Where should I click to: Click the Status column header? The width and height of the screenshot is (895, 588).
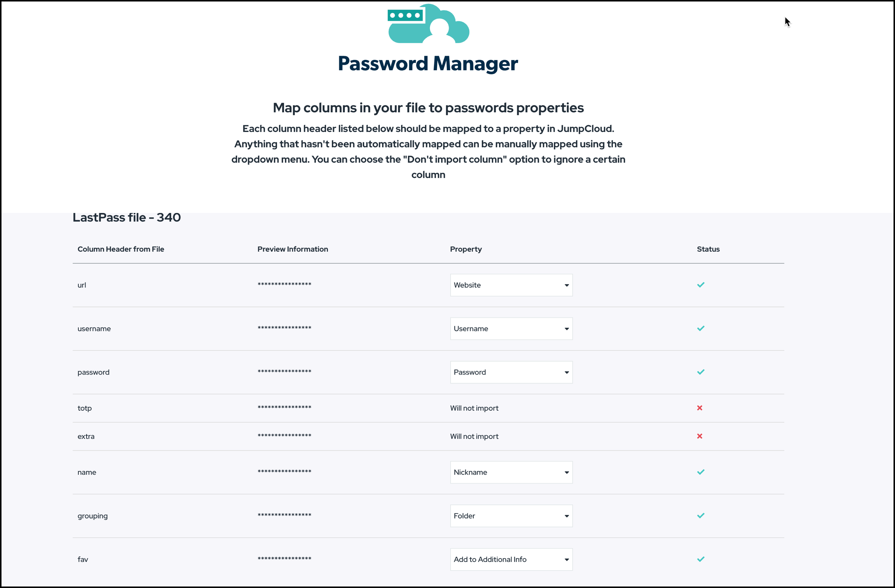[708, 249]
